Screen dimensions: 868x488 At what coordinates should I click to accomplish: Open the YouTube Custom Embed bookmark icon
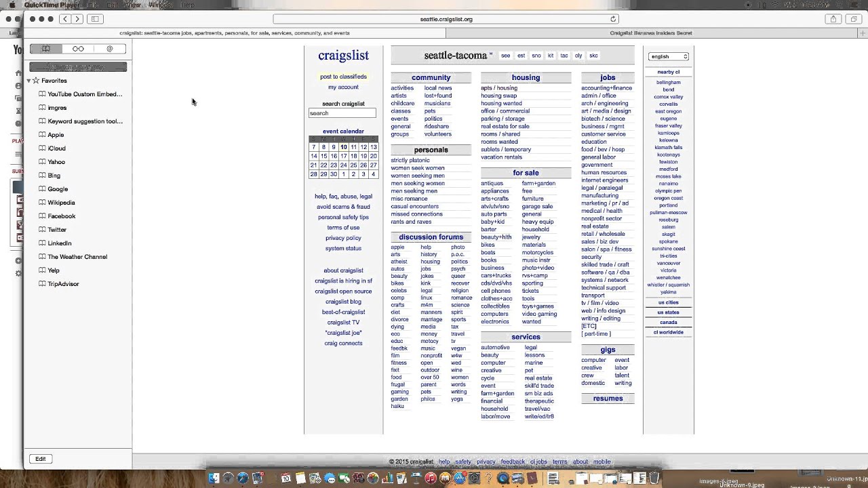(x=42, y=94)
